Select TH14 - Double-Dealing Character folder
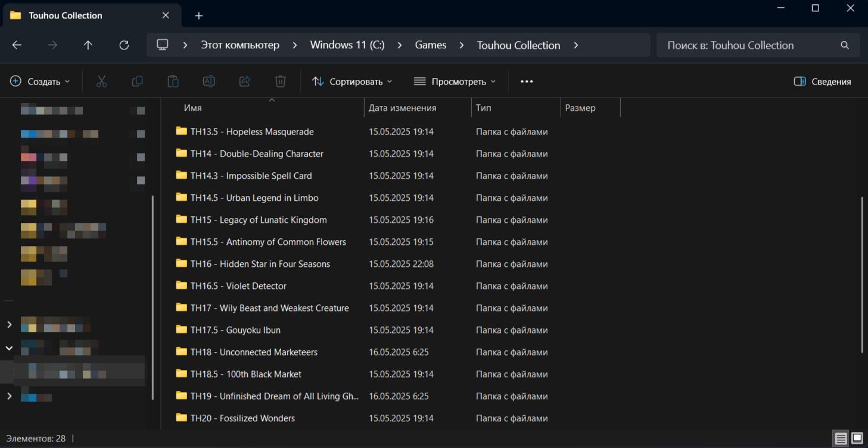 (257, 154)
